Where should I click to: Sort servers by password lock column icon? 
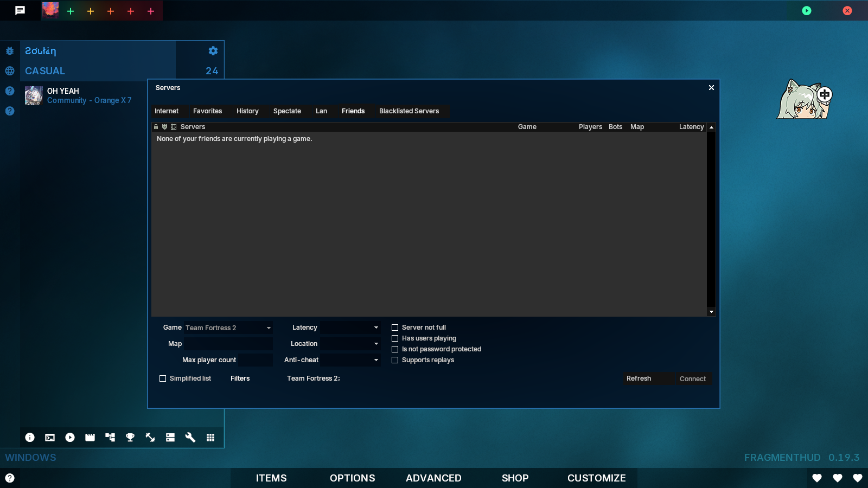[x=156, y=127]
